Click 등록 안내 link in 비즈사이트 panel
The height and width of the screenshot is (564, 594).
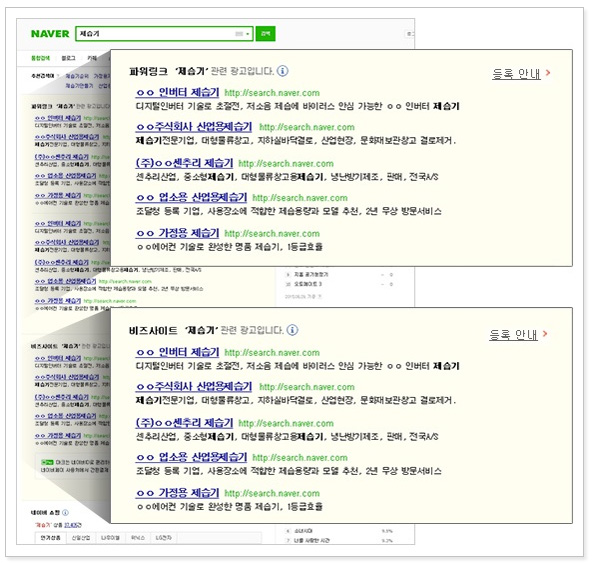pos(513,334)
